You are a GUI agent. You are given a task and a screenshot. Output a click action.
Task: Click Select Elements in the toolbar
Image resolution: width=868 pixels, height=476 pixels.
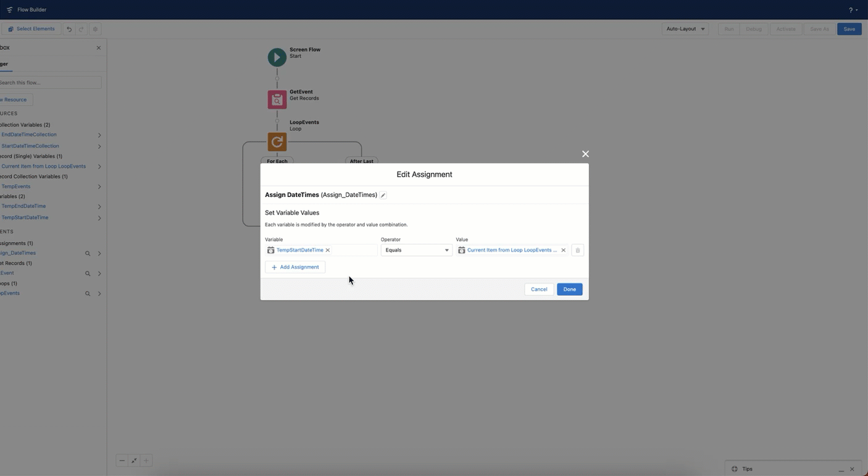pyautogui.click(x=31, y=29)
